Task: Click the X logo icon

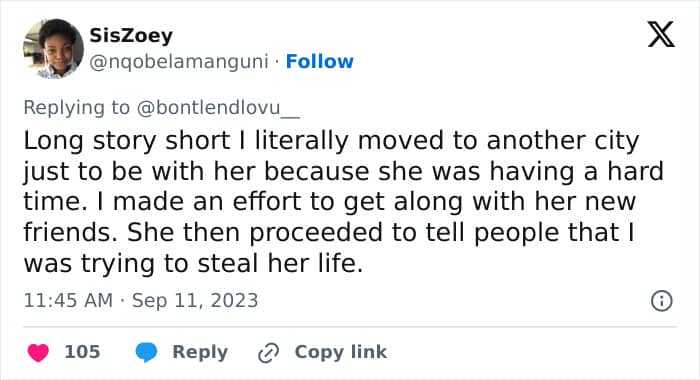Action: [661, 34]
